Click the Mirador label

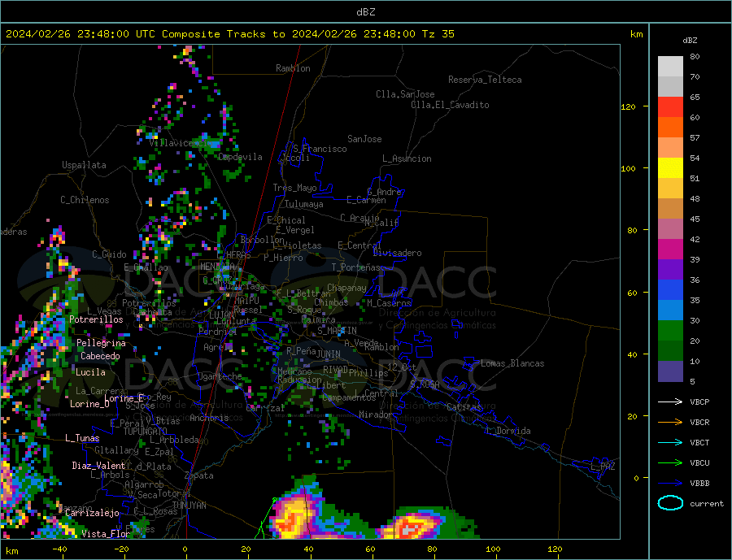[376, 414]
